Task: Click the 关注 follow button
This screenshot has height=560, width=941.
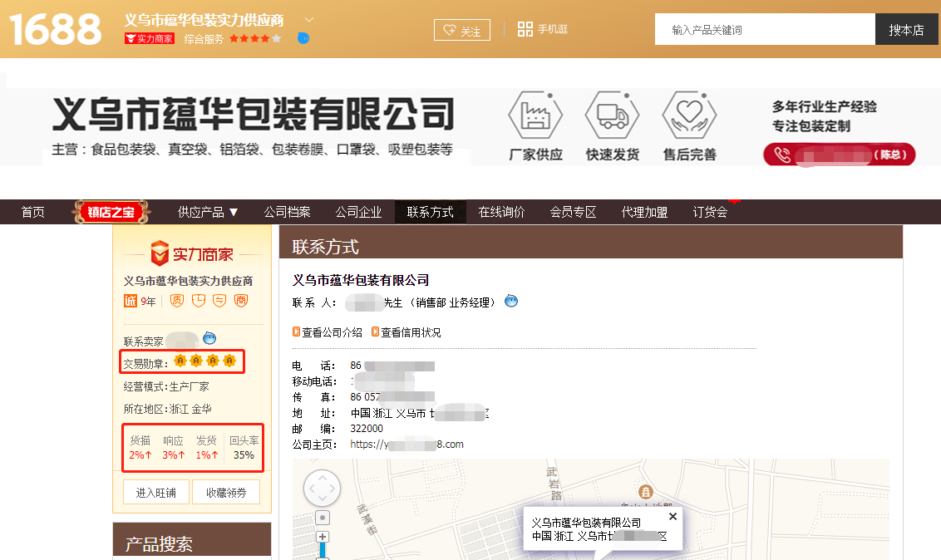Action: (x=462, y=30)
